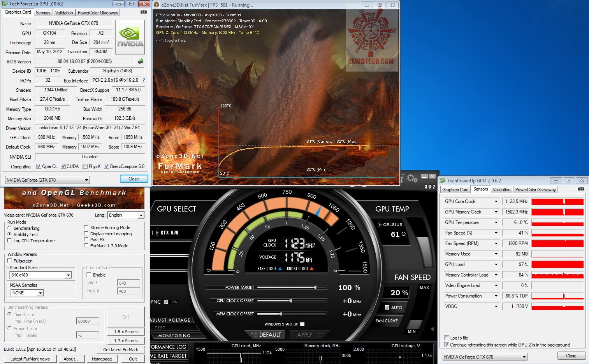Select the Benchmarking run mode radio button
Viewport: 589px width, 364px height.
click(9, 228)
